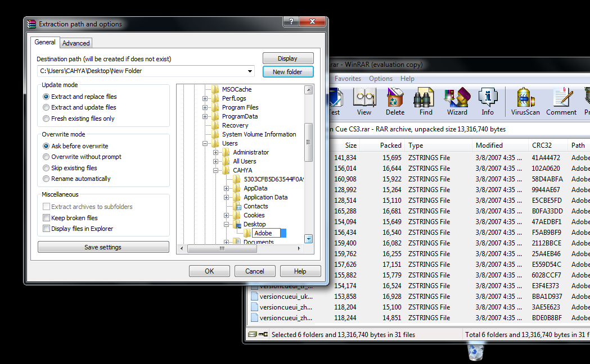Image resolution: width=590 pixels, height=364 pixels.
Task: Sort by the Modified column header
Action: click(x=500, y=145)
